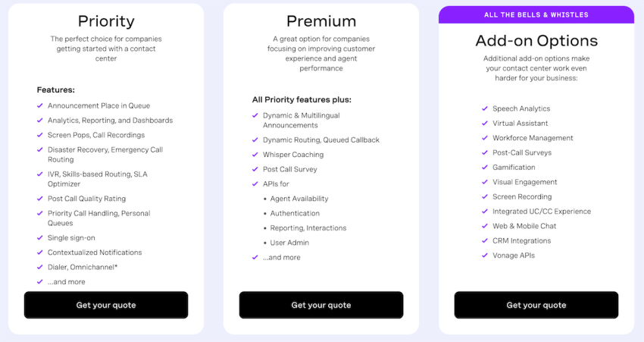Click the checkmark beside Whisper Coaching
This screenshot has height=342, width=644.
click(x=255, y=155)
